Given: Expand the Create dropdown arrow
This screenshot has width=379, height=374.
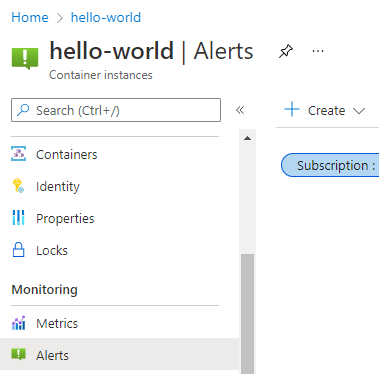Looking at the screenshot, I should [359, 111].
